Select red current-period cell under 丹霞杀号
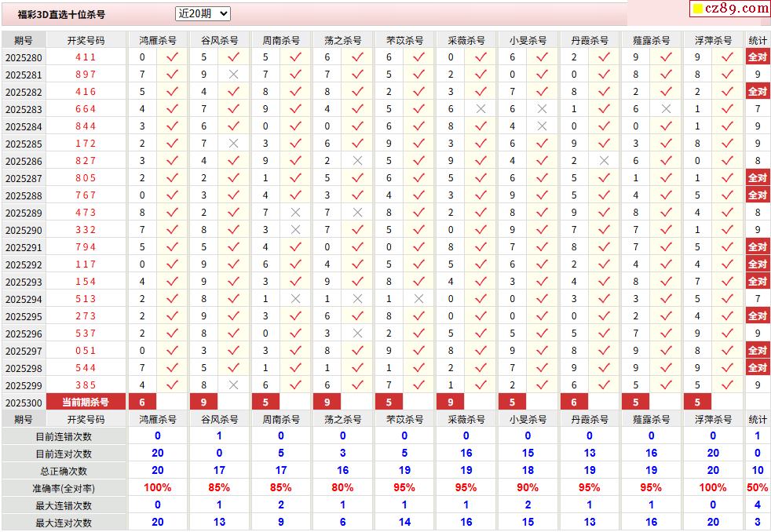Screen dimensions: 771x532 [x=574, y=402]
